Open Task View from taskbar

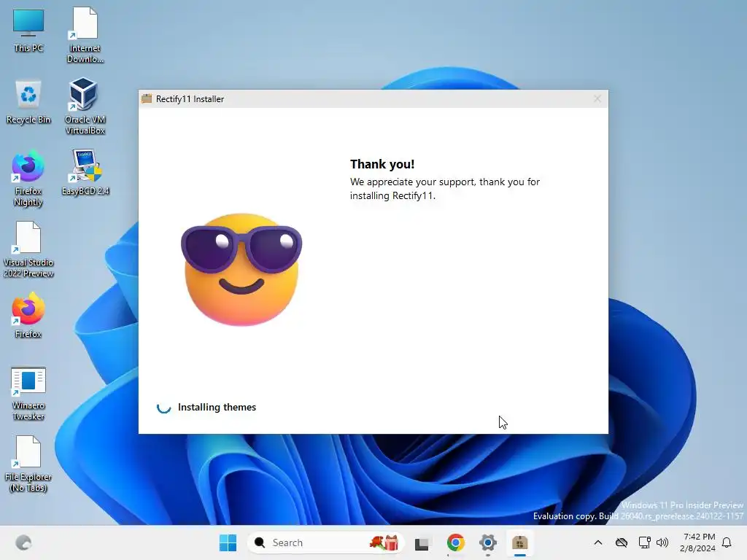(422, 542)
